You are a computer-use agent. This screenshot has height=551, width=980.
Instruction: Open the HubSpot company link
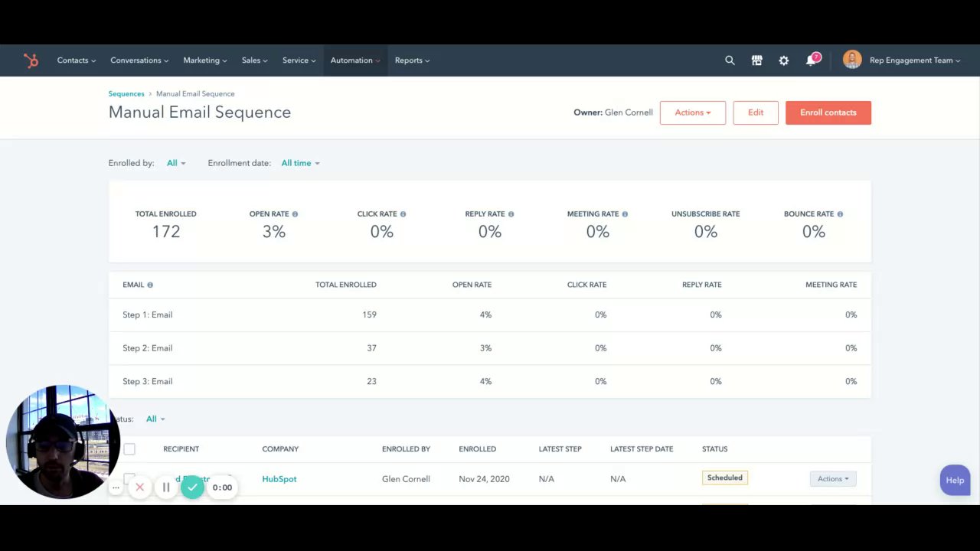279,479
